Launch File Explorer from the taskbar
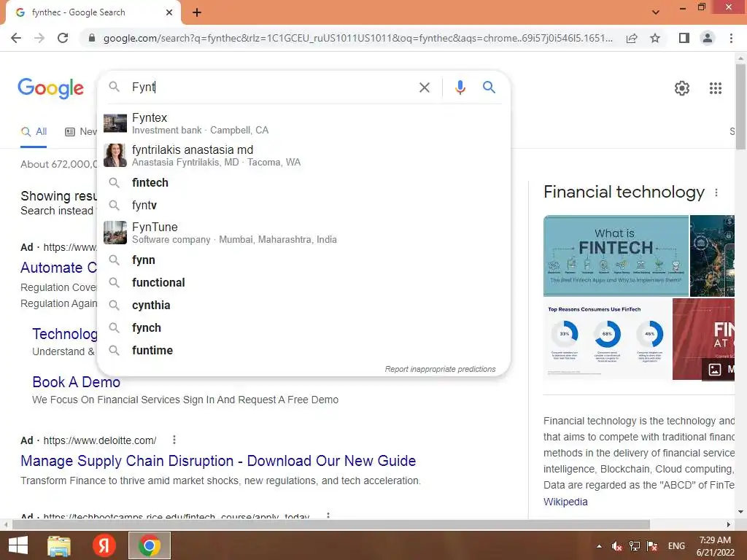Image resolution: width=747 pixels, height=560 pixels. click(x=59, y=545)
